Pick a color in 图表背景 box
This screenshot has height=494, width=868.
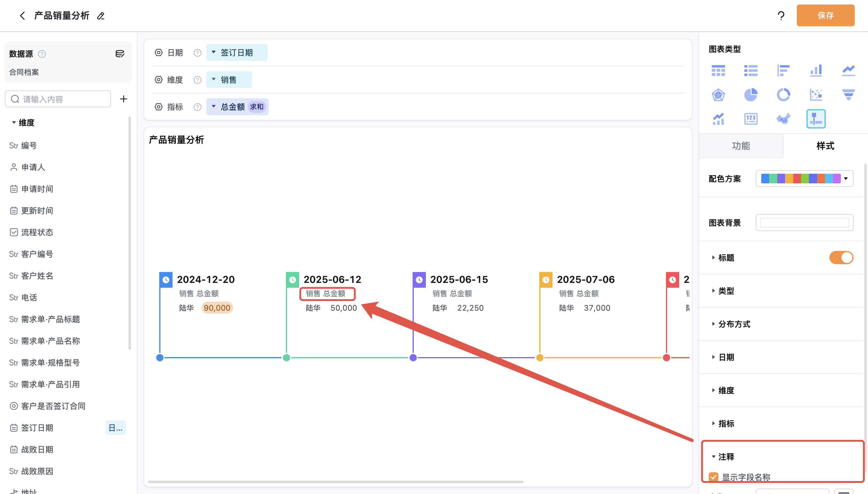804,223
